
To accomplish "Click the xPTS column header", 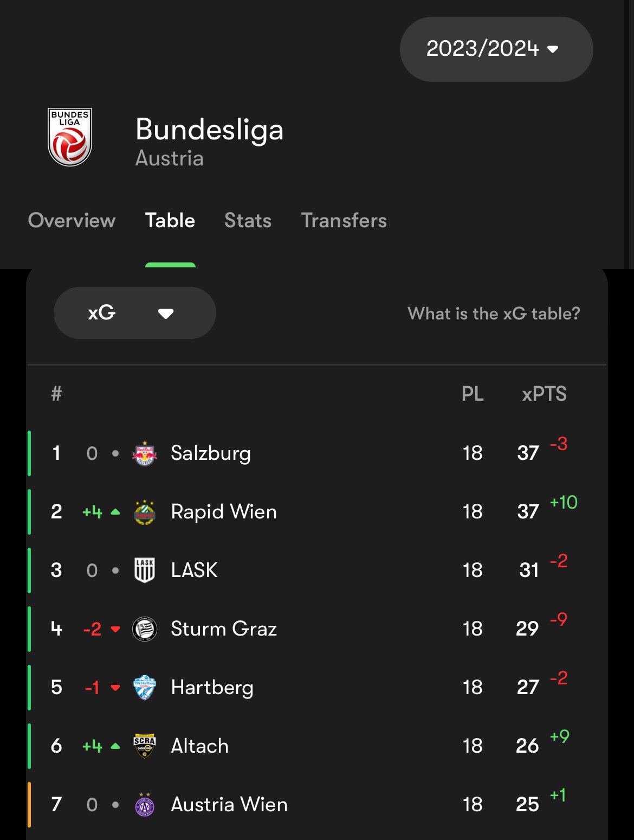I will point(544,394).
